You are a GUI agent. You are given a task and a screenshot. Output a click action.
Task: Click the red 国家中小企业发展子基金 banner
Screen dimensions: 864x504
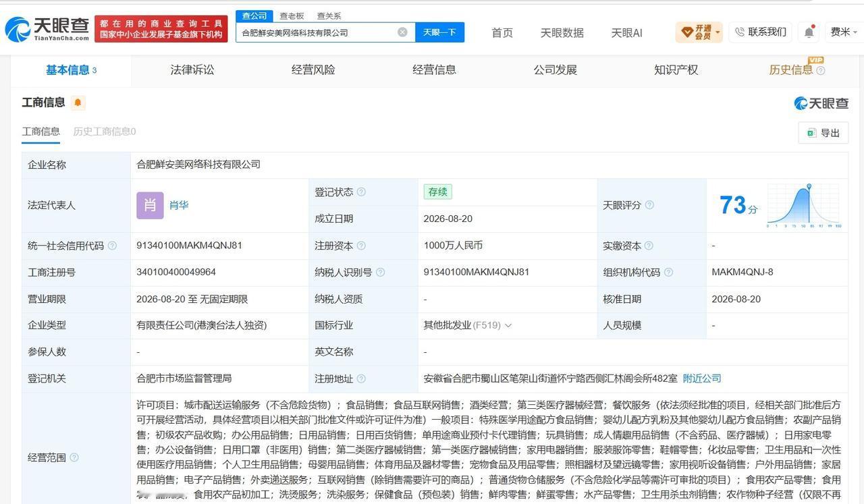coord(161,29)
